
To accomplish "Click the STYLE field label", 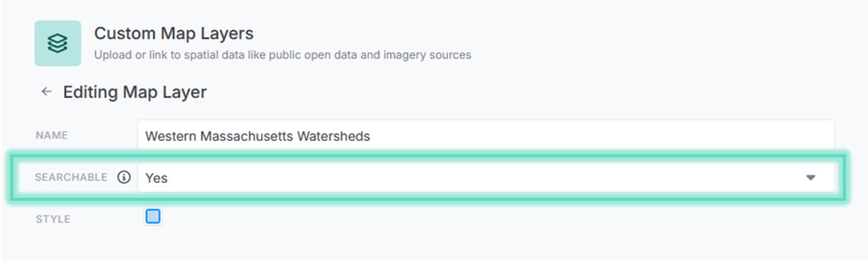I will pos(53,219).
